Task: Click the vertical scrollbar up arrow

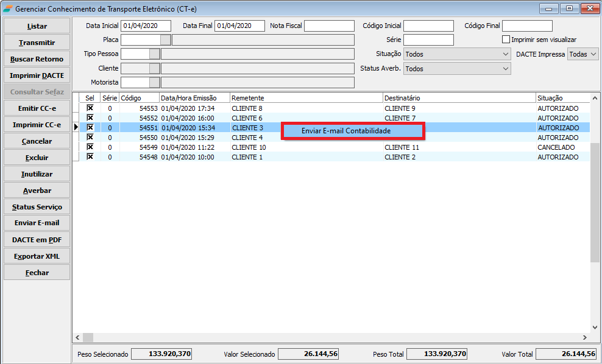Action: pos(595,97)
